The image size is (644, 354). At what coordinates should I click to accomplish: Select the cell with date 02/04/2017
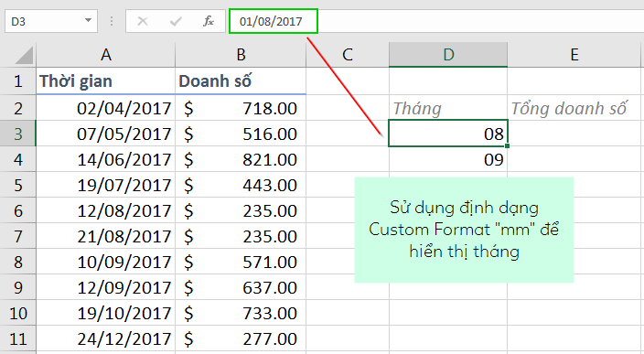click(106, 108)
